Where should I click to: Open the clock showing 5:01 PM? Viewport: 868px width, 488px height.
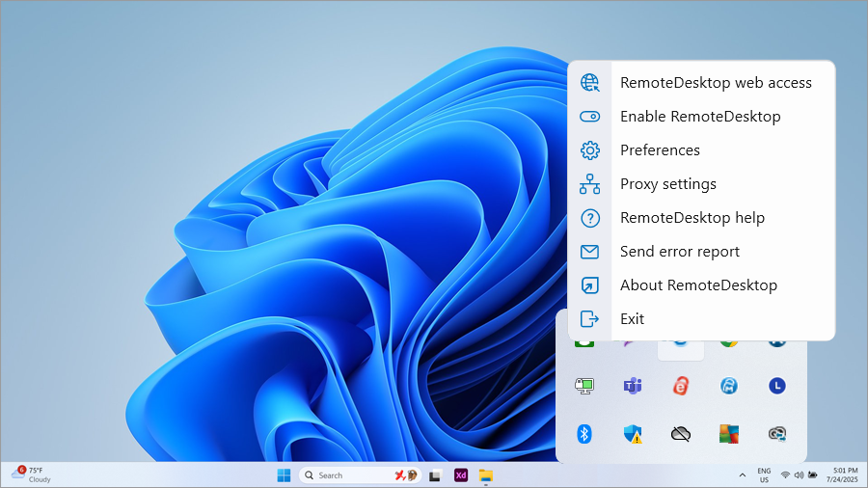842,475
